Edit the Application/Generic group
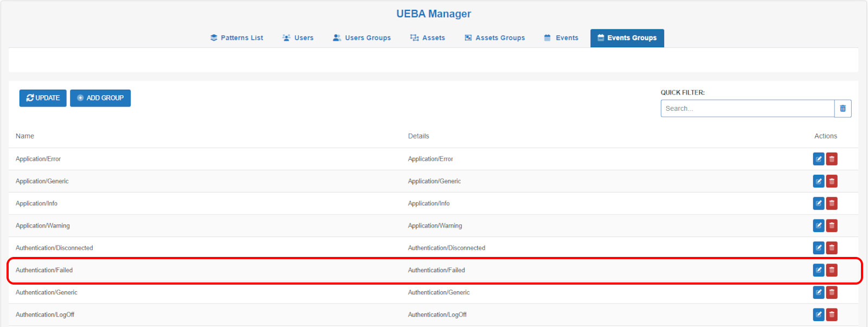The width and height of the screenshot is (868, 327). tap(819, 181)
